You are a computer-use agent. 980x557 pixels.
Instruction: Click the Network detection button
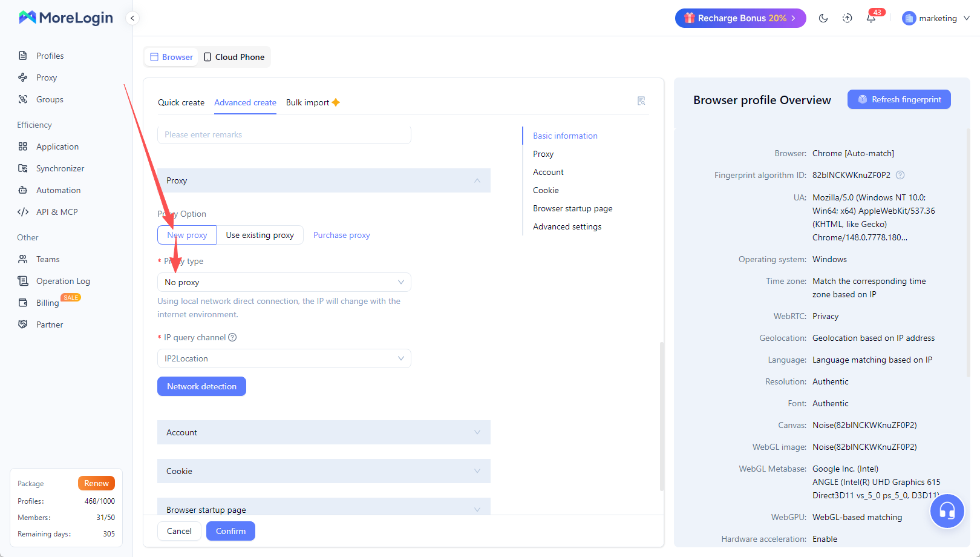(x=201, y=386)
